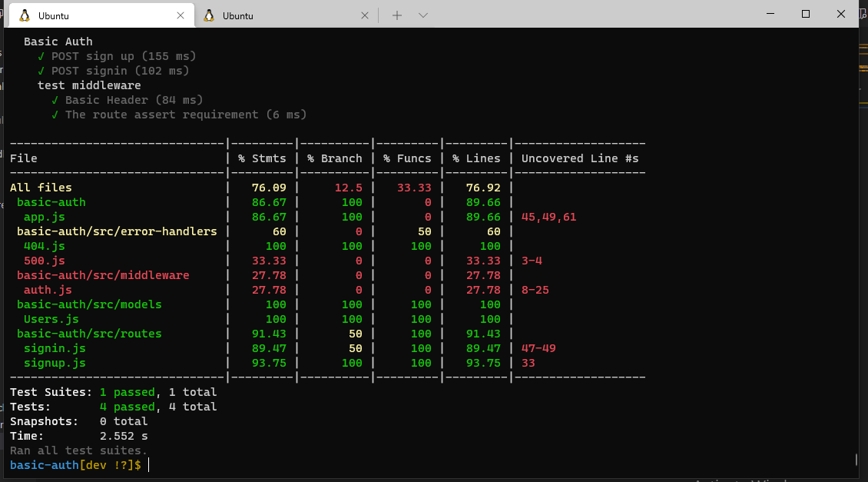
Task: Click the Tux icon on second tab
Action: [209, 15]
